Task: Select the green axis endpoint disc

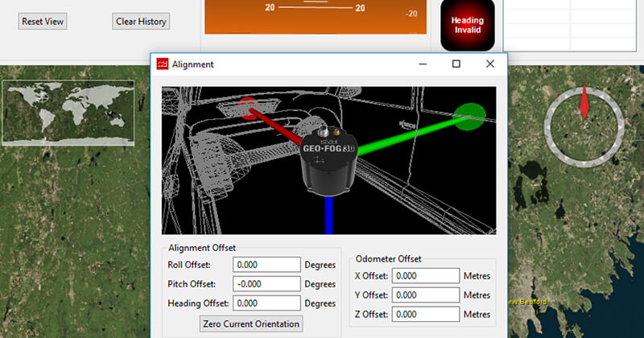Action: point(469,116)
